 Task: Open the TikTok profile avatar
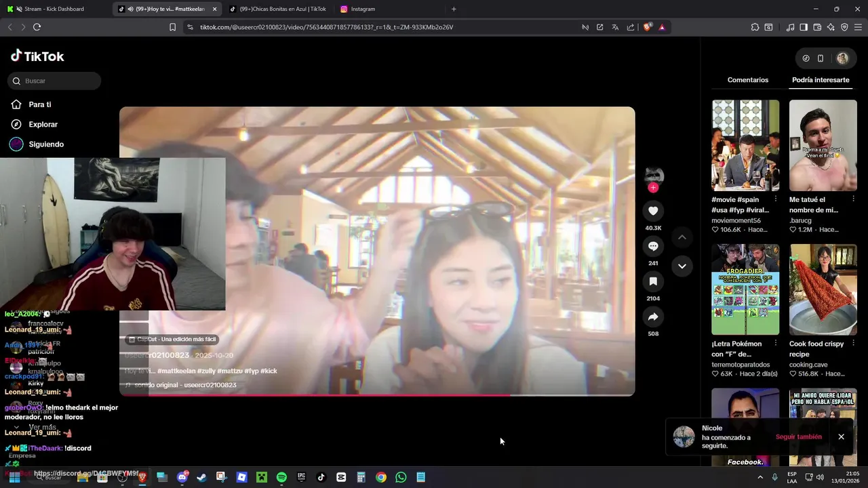point(842,58)
